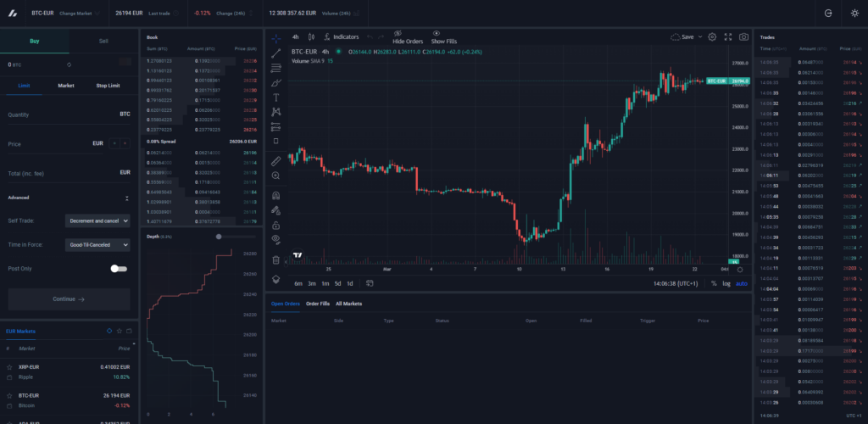Hide all drawings with the eye icon
Screen dimensions: 868x424
pyautogui.click(x=275, y=239)
